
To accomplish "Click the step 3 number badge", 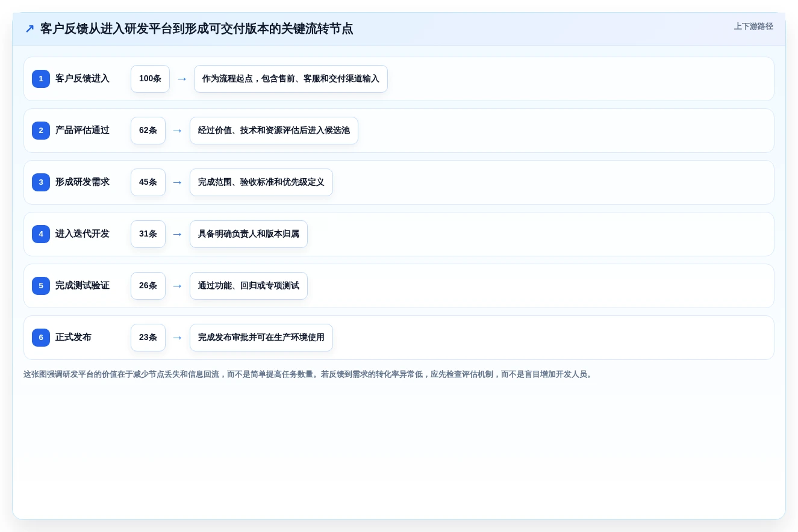I will (41, 182).
